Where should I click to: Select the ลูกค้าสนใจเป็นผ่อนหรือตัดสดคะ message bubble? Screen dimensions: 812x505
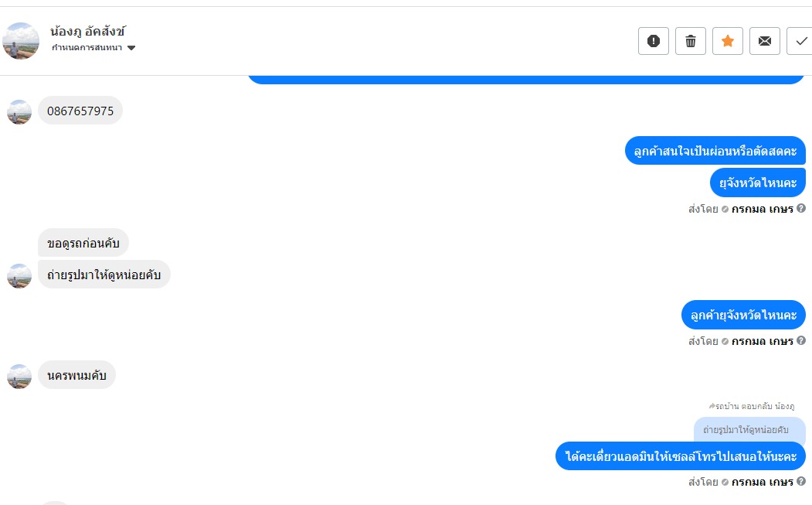point(715,151)
